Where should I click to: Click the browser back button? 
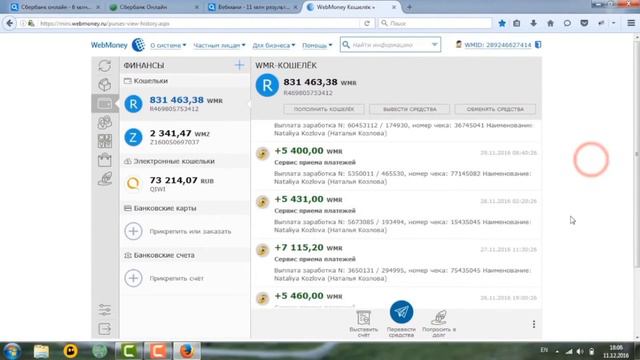(x=10, y=23)
